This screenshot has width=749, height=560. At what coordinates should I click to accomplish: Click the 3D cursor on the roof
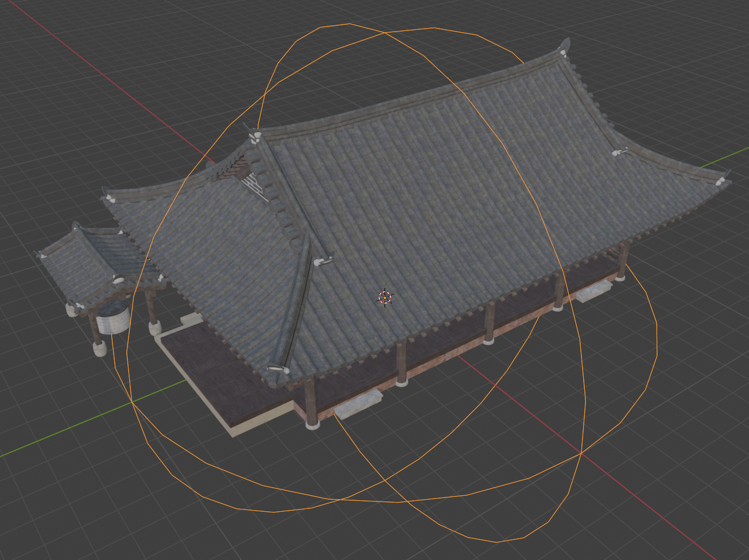coord(385,297)
